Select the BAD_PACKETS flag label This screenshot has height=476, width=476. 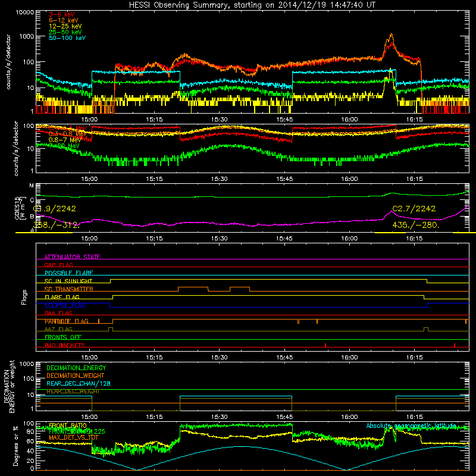tap(65, 345)
